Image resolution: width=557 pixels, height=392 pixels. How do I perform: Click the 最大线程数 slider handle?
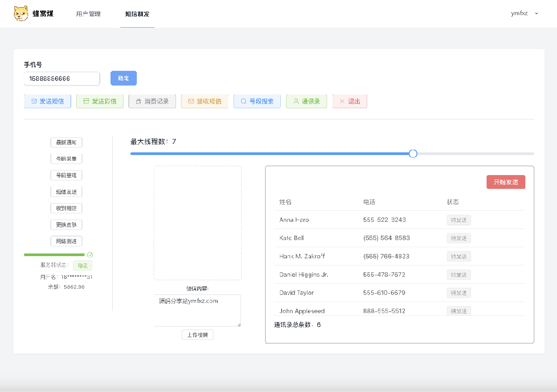tap(413, 154)
